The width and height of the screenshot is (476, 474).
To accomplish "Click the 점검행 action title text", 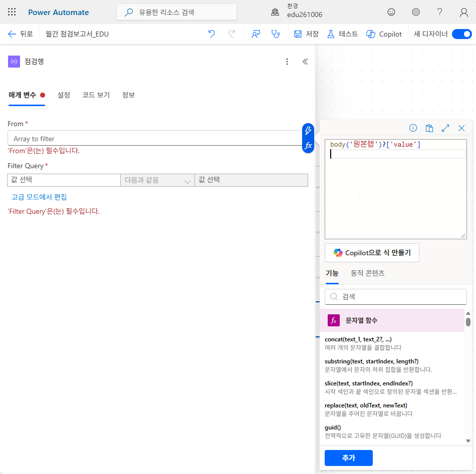I will [x=34, y=61].
